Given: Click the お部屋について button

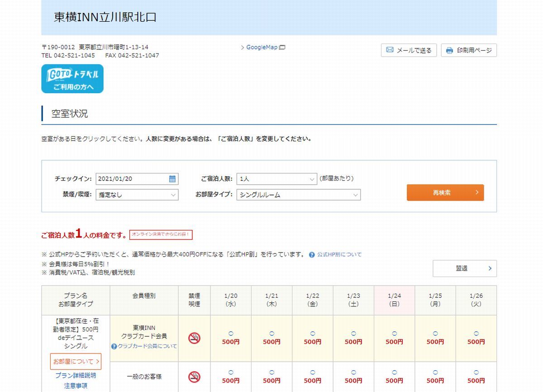Looking at the screenshot, I should (76, 362).
